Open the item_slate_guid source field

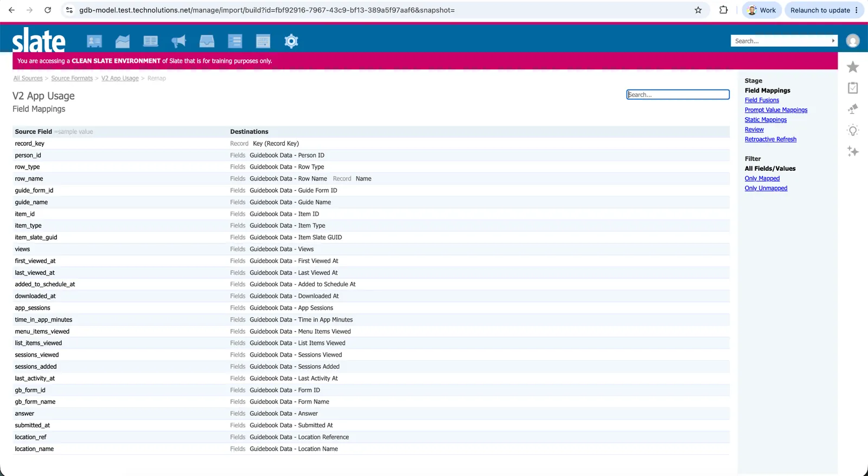click(36, 237)
